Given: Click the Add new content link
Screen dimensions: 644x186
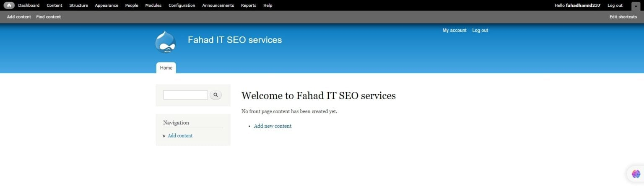Looking at the screenshot, I should point(273,126).
